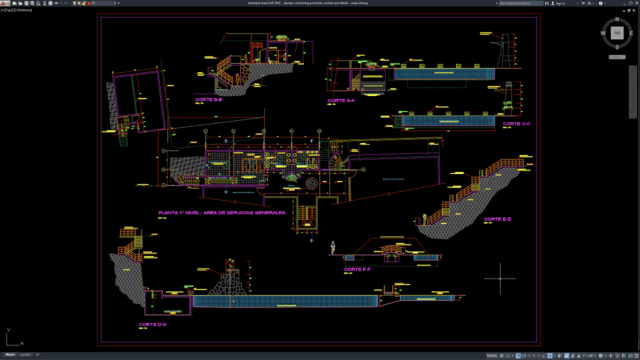Image resolution: width=640 pixels, height=360 pixels.
Task: Expand the Sign In dropdown arrow
Action: [x=578, y=3]
